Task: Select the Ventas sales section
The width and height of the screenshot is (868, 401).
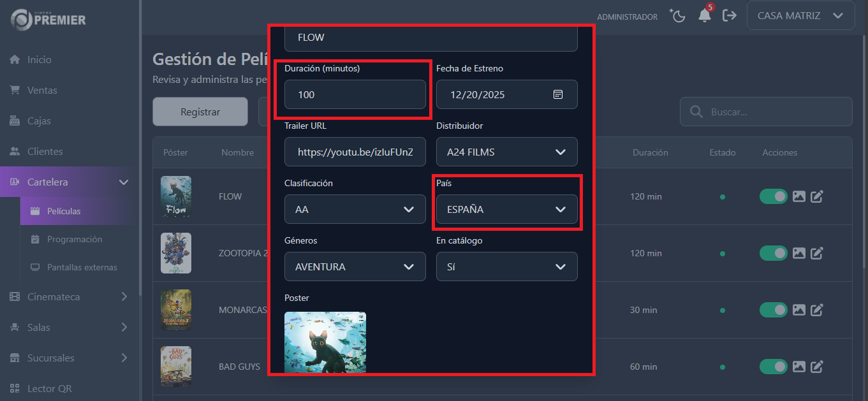Action: click(40, 90)
